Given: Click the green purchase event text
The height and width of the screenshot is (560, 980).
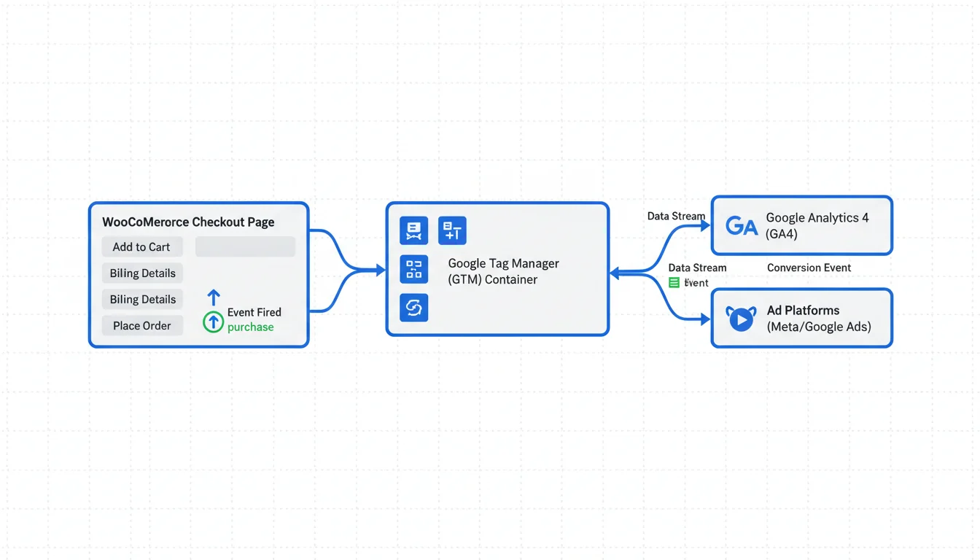Looking at the screenshot, I should click(250, 327).
